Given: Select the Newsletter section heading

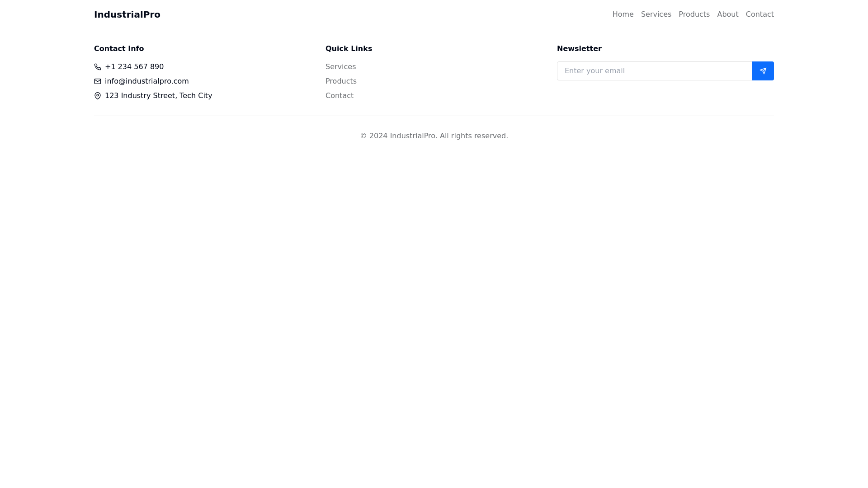Looking at the screenshot, I should point(579,48).
